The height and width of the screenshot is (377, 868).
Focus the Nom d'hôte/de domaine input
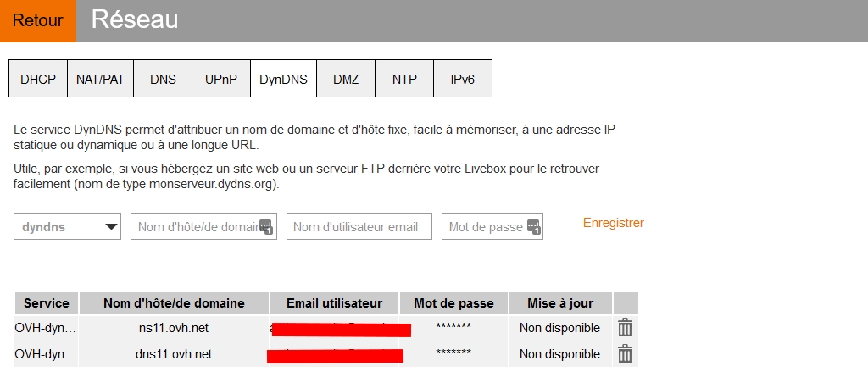coord(197,227)
